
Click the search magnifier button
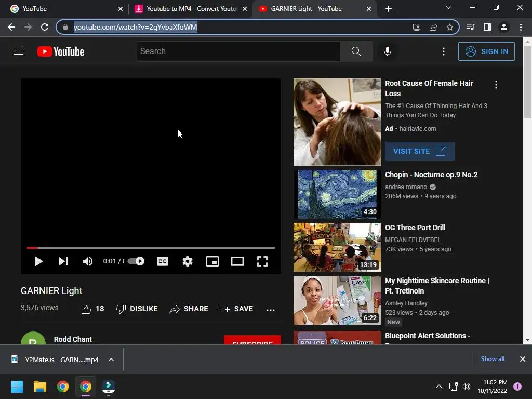point(356,51)
